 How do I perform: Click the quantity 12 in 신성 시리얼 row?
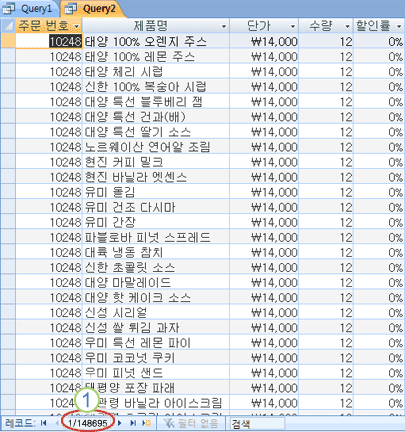pos(326,313)
